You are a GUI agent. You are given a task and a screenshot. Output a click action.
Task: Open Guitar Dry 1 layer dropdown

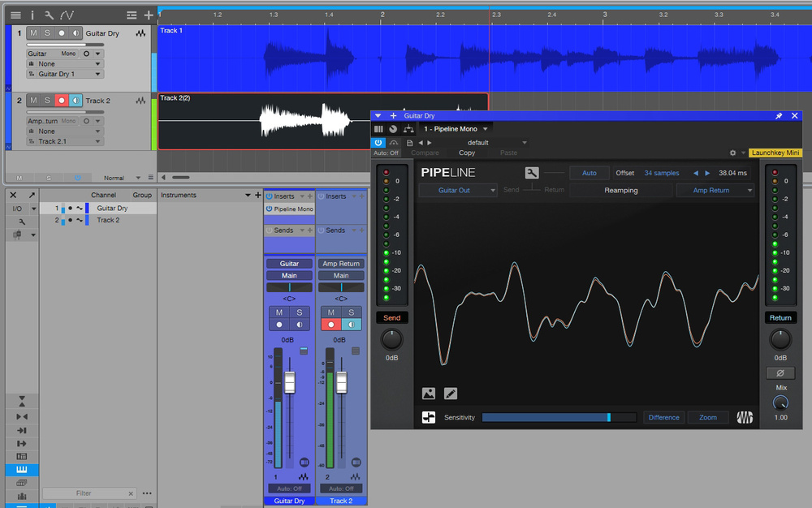point(65,74)
